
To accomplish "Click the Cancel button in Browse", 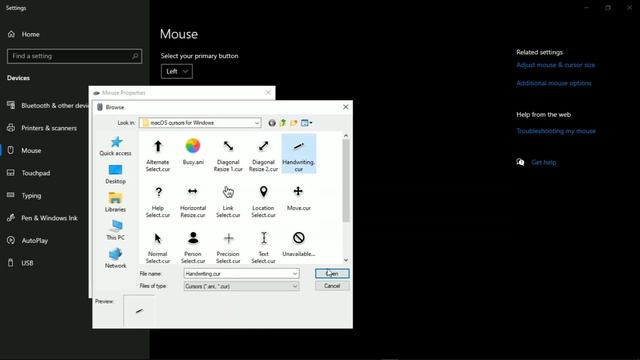I will point(332,286).
